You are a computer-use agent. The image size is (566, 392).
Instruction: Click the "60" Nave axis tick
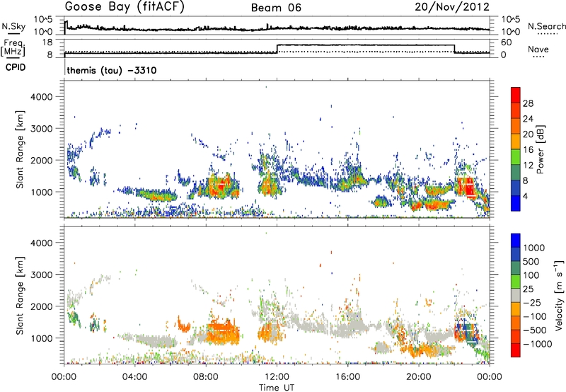coord(507,42)
